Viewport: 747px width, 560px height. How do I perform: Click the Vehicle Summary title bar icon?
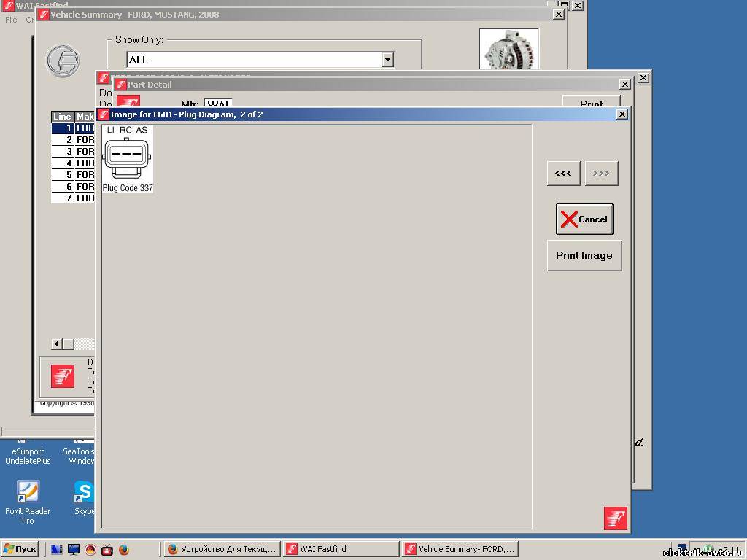[x=44, y=15]
